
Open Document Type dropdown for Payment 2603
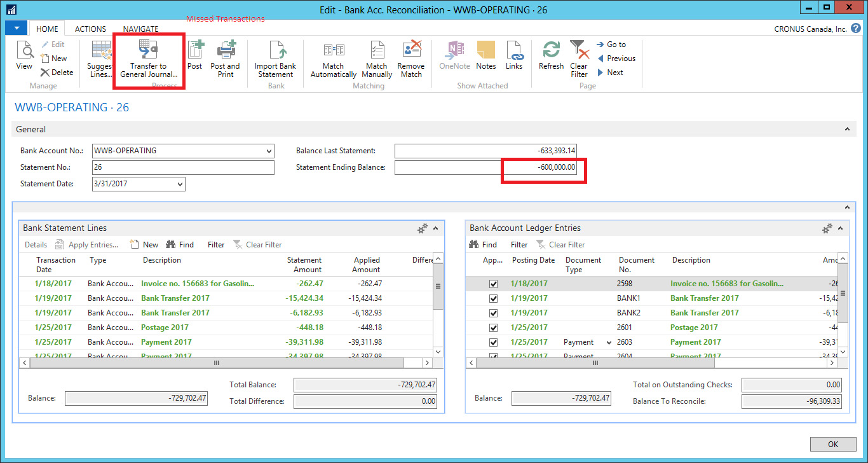coord(609,342)
